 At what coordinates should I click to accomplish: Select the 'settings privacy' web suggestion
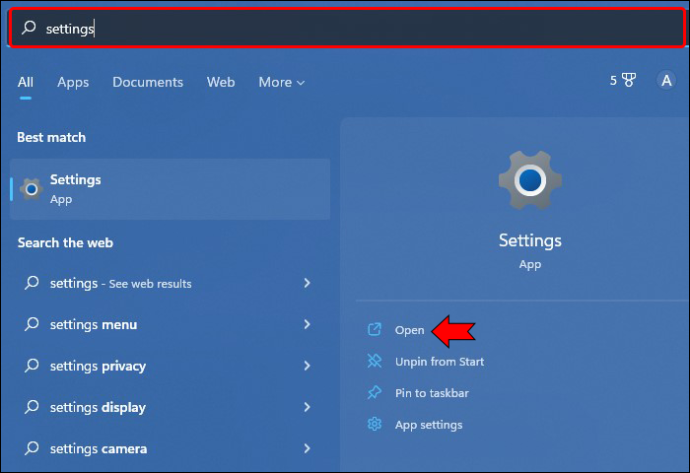point(170,366)
